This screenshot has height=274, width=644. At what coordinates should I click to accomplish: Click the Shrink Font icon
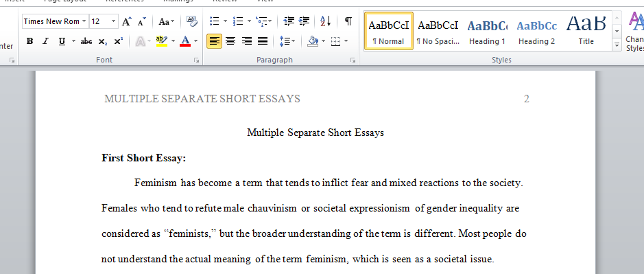pyautogui.click(x=142, y=21)
